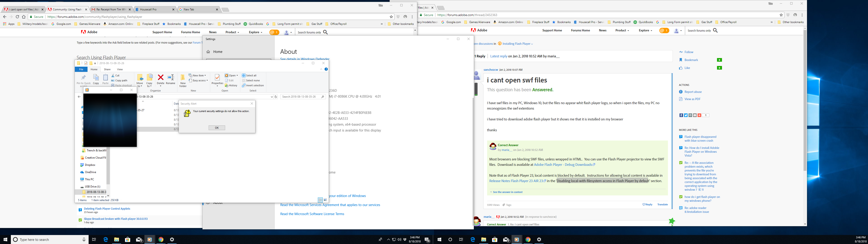868x244 pixels.
Task: Click the File Explorer search input field
Action: point(303,97)
